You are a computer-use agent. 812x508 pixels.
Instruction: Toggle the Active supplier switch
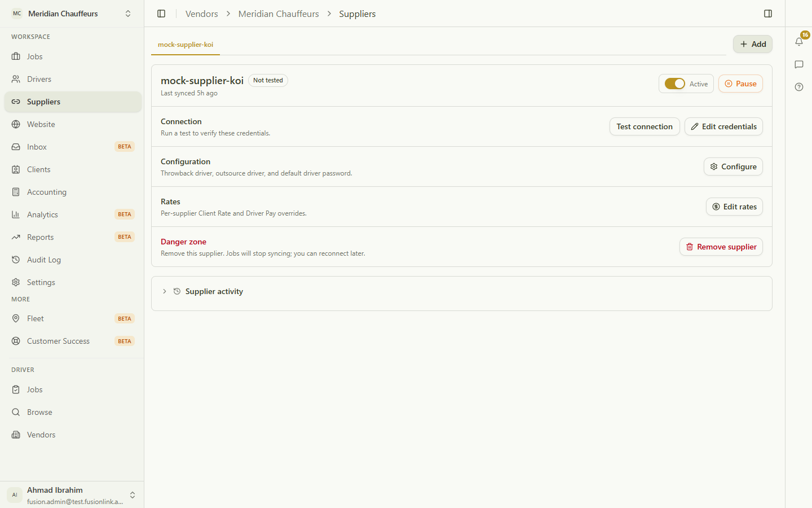point(674,84)
